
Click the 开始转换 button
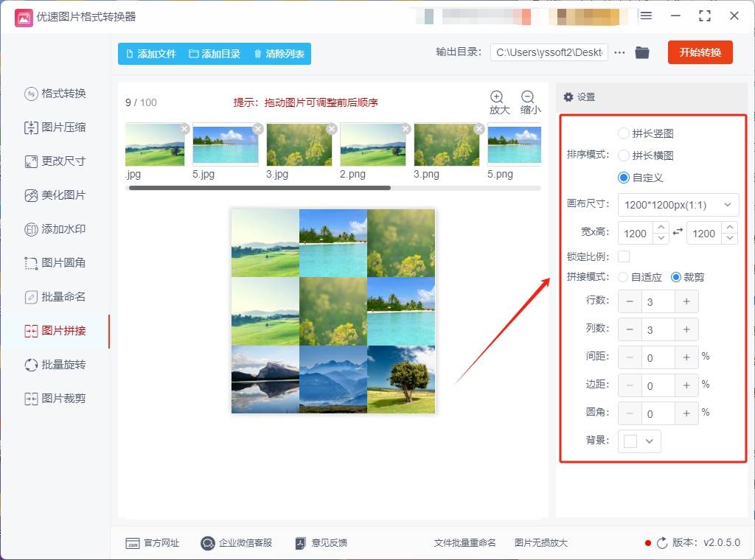tap(700, 52)
